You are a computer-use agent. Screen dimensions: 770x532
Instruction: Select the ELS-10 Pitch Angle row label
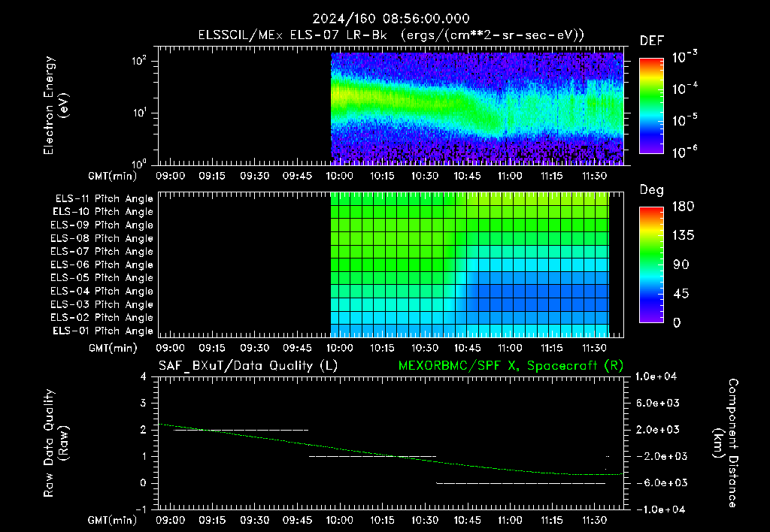click(x=102, y=212)
